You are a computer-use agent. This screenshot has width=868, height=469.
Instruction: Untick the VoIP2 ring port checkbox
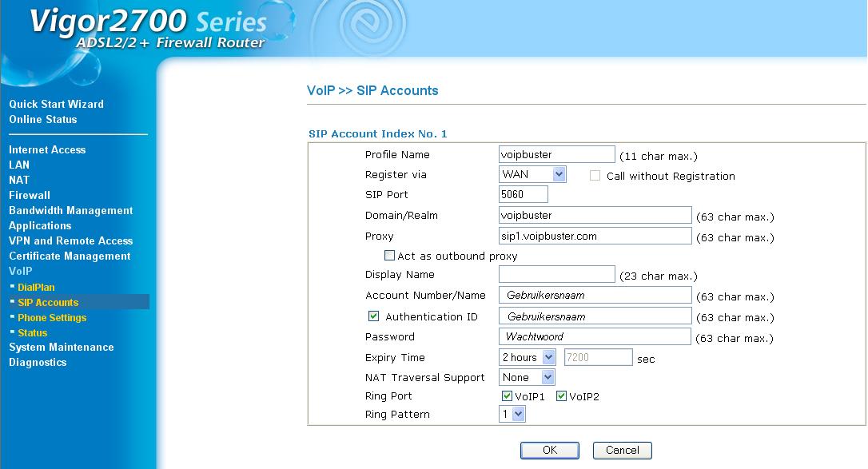pos(561,396)
